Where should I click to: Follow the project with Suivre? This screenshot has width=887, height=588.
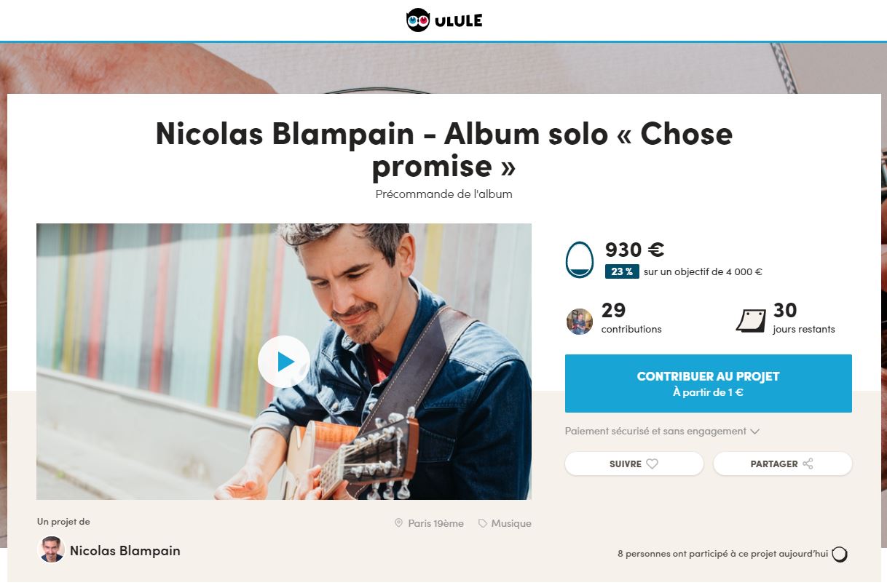point(634,464)
